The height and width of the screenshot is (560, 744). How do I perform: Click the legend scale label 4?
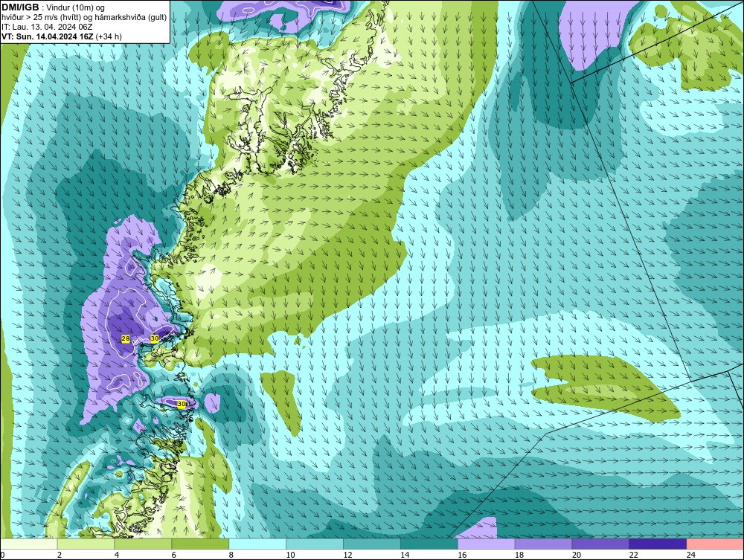[117, 556]
